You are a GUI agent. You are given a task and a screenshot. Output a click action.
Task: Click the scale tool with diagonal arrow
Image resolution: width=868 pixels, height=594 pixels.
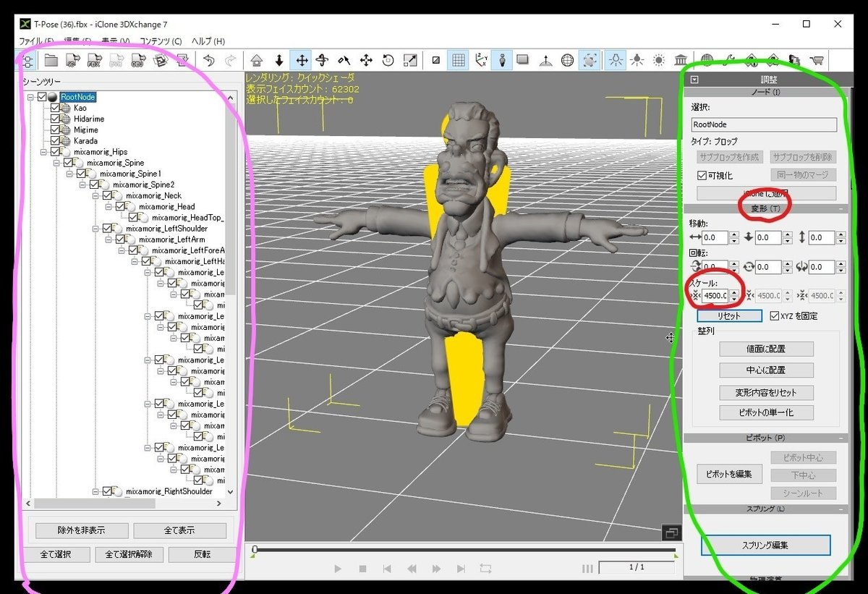pos(410,61)
